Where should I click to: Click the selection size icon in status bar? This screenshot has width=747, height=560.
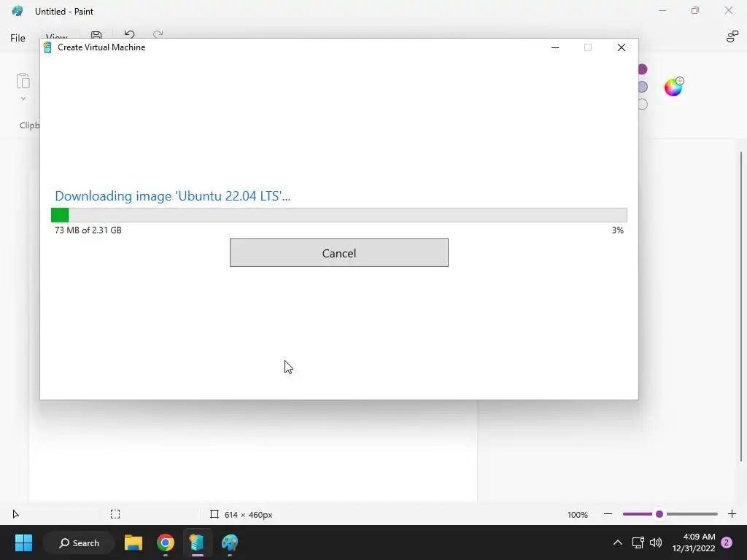pyautogui.click(x=115, y=514)
